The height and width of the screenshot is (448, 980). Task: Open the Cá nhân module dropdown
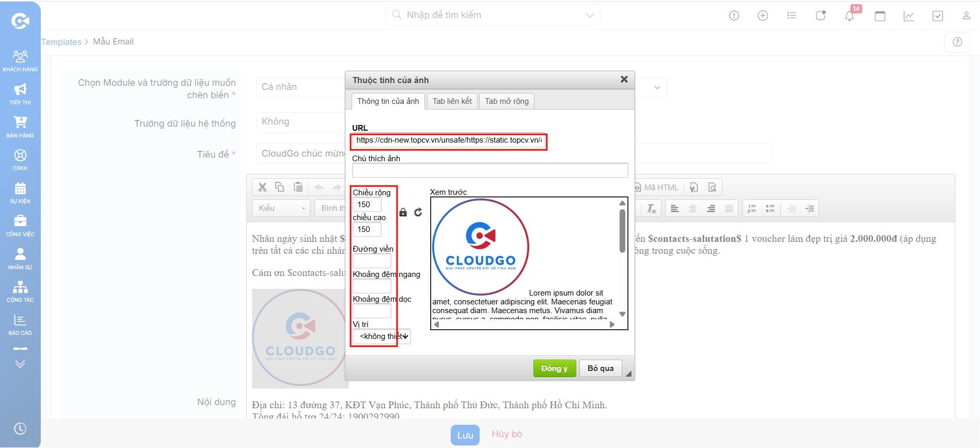coord(301,87)
